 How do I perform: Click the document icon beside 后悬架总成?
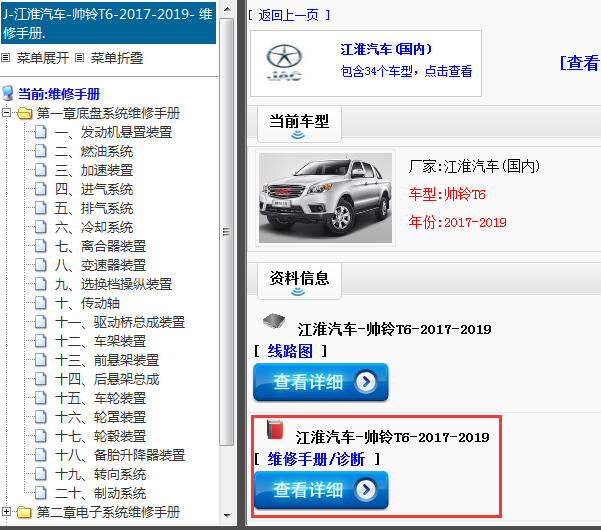click(x=41, y=379)
